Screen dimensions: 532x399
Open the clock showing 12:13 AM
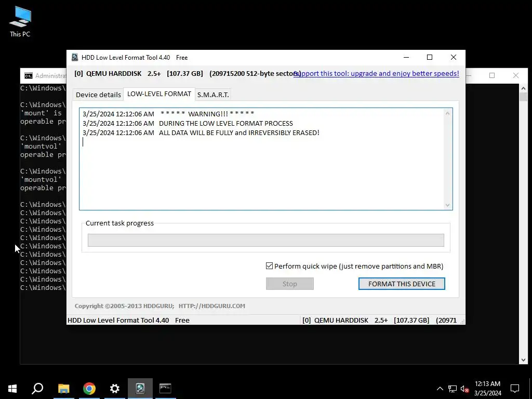(487, 389)
